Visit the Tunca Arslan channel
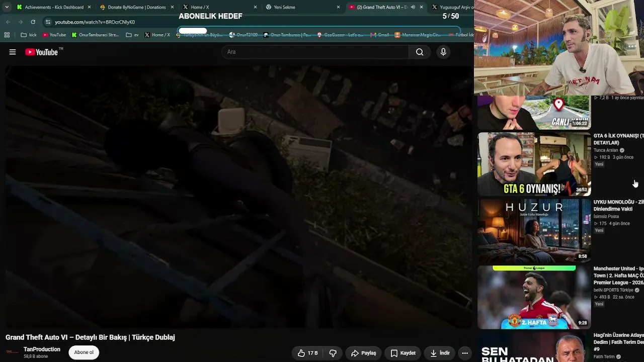 tap(606, 150)
